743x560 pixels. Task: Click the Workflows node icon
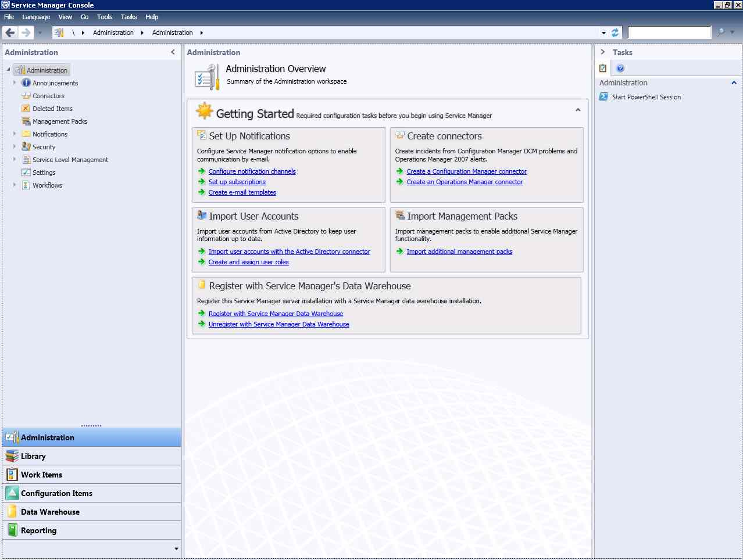[26, 185]
